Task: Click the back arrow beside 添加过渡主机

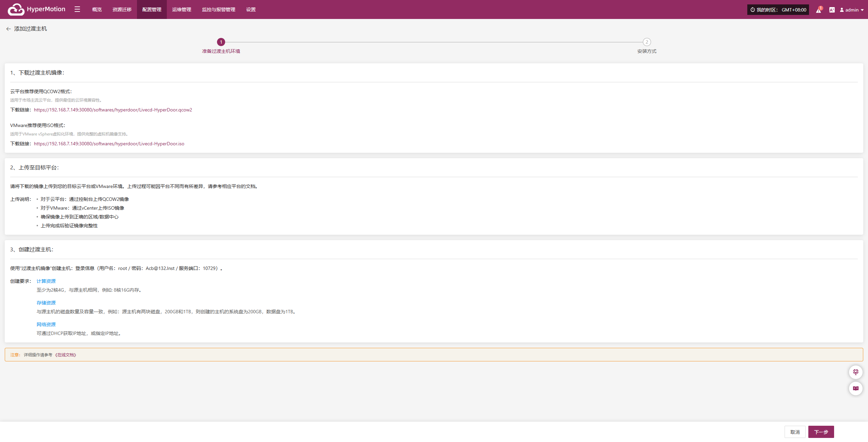Action: (x=8, y=29)
